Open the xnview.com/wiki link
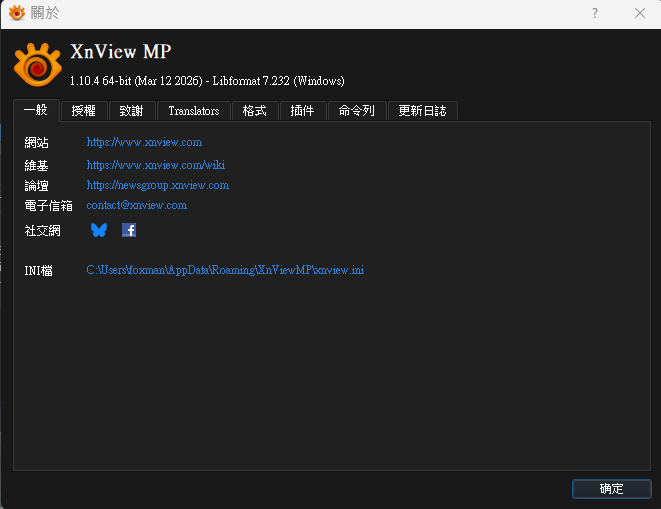Screen dimensions: 661x509 [x=156, y=164]
